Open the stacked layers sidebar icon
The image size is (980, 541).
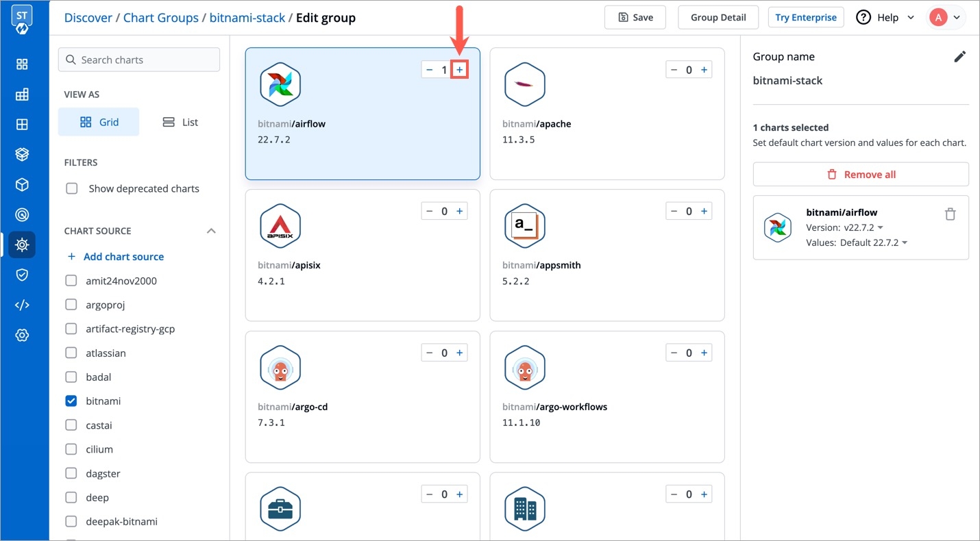click(x=22, y=155)
